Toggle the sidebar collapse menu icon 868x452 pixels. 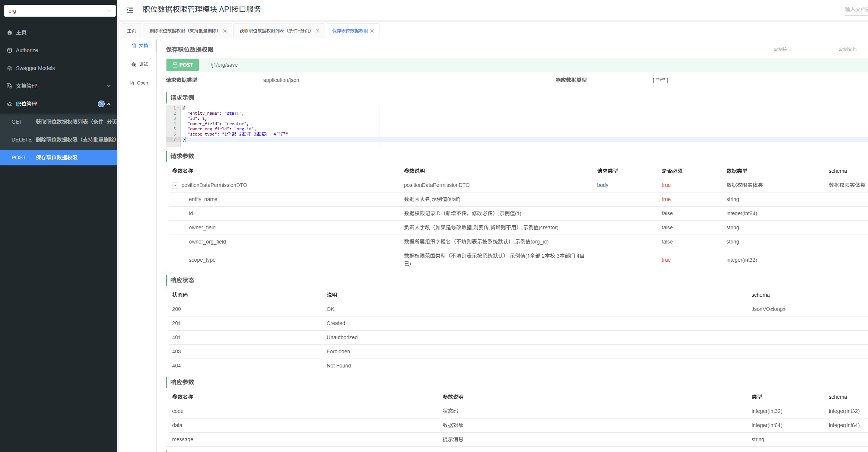130,10
